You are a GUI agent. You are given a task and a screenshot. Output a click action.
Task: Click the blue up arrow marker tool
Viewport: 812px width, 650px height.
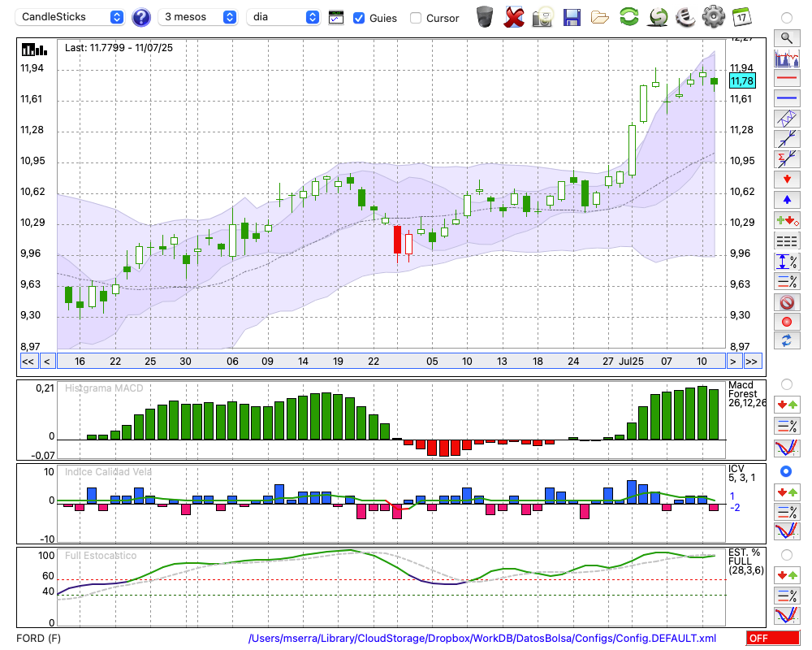787,200
